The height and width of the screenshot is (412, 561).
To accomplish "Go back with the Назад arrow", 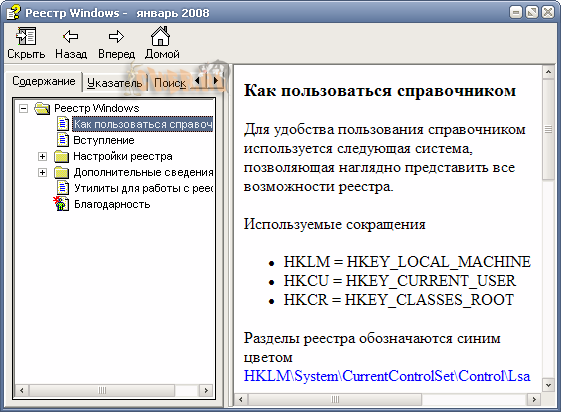I will pos(70,36).
